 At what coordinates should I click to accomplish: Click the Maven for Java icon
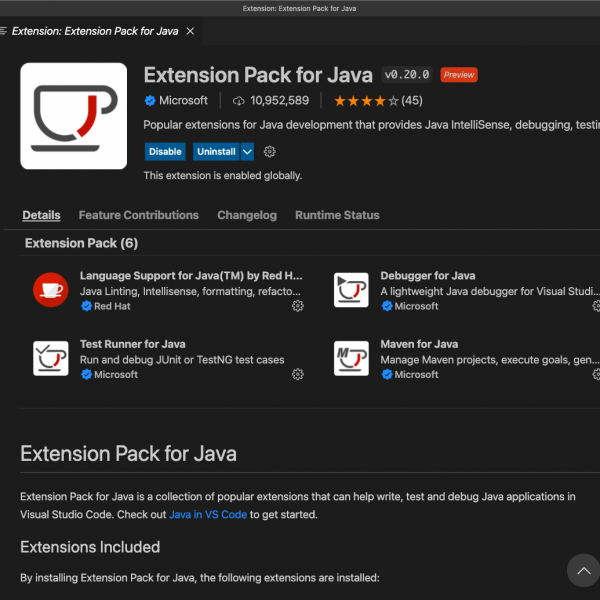351,357
